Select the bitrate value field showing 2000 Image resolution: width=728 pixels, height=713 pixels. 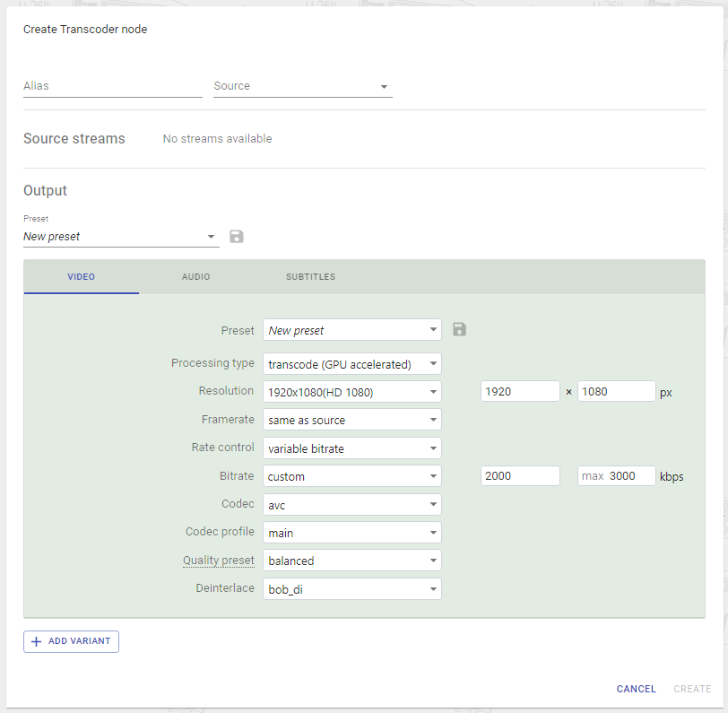520,475
